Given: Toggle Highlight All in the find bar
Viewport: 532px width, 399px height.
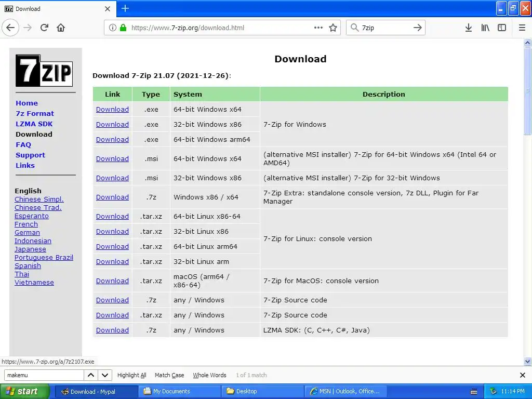Looking at the screenshot, I should pyautogui.click(x=131, y=375).
